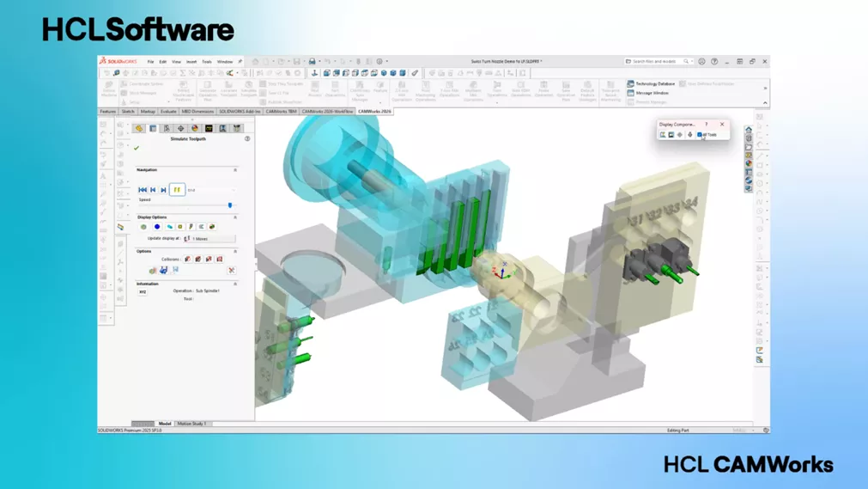Open help in Display Components popup
868x489 pixels.
pos(707,125)
